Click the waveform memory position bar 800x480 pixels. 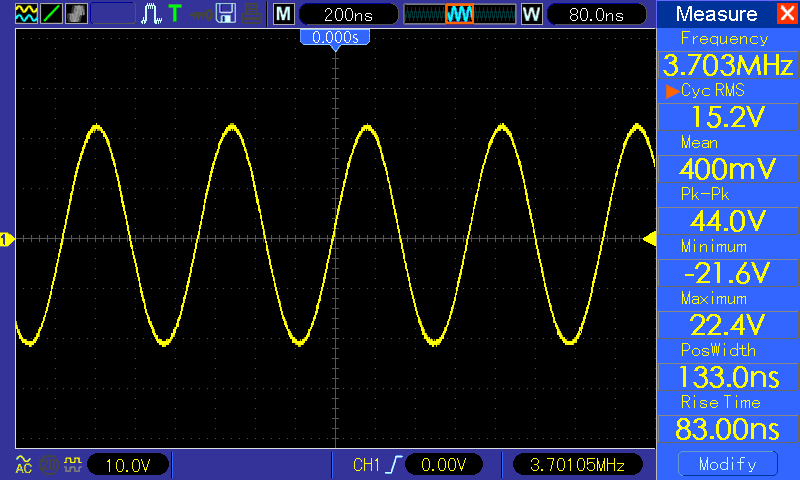coord(459,14)
